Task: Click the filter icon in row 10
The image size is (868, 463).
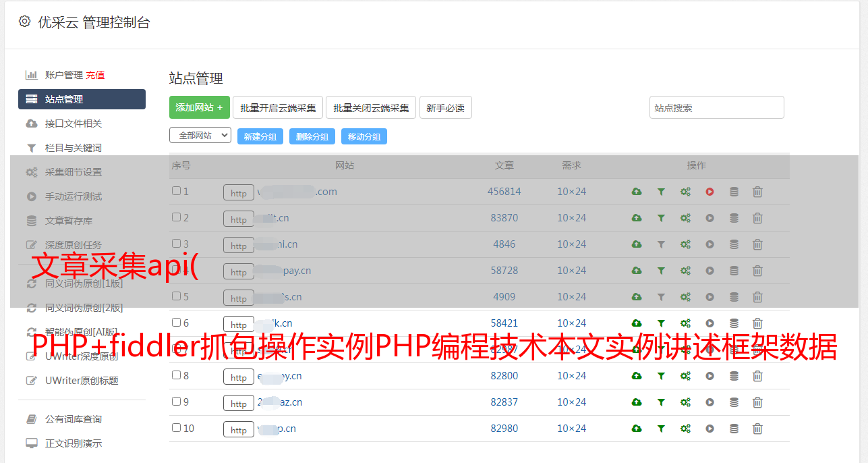Action: (x=661, y=429)
